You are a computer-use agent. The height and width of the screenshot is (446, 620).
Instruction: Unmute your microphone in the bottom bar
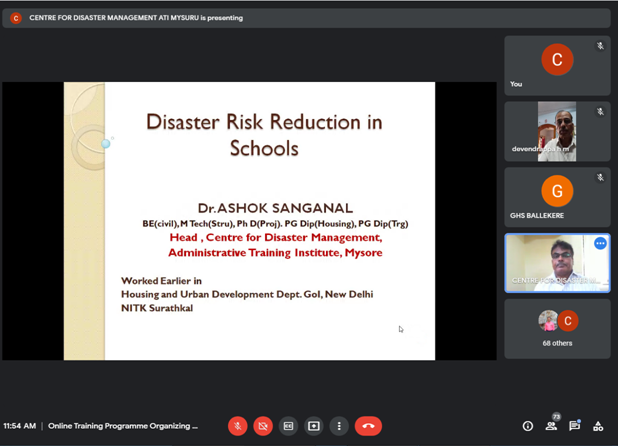[238, 426]
